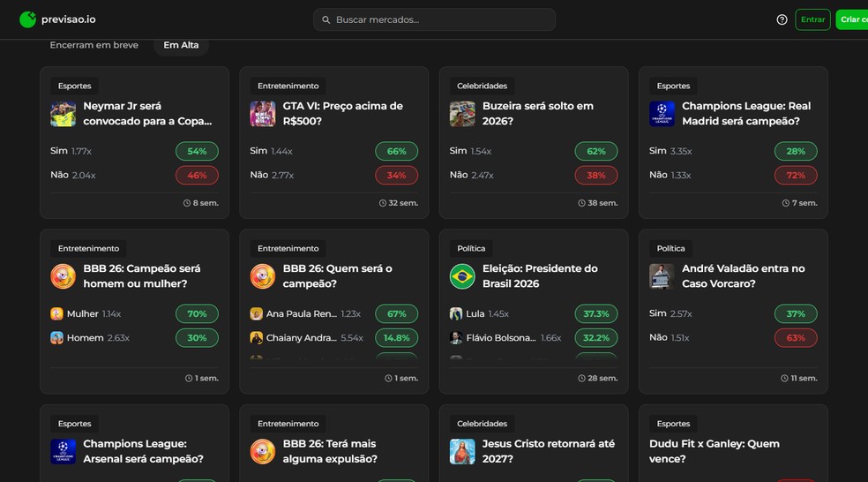Click the Homem option avatar icon
Screen dimensions: 868x482
tap(56, 337)
